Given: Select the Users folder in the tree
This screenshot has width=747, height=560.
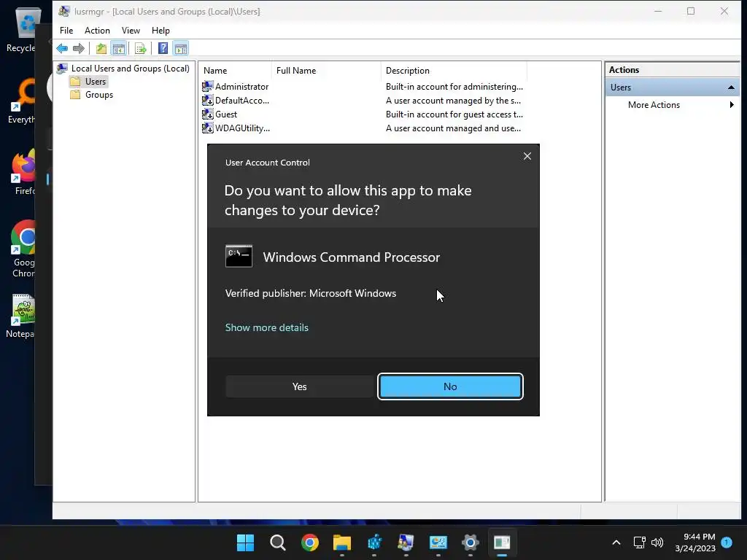Looking at the screenshot, I should [x=96, y=82].
